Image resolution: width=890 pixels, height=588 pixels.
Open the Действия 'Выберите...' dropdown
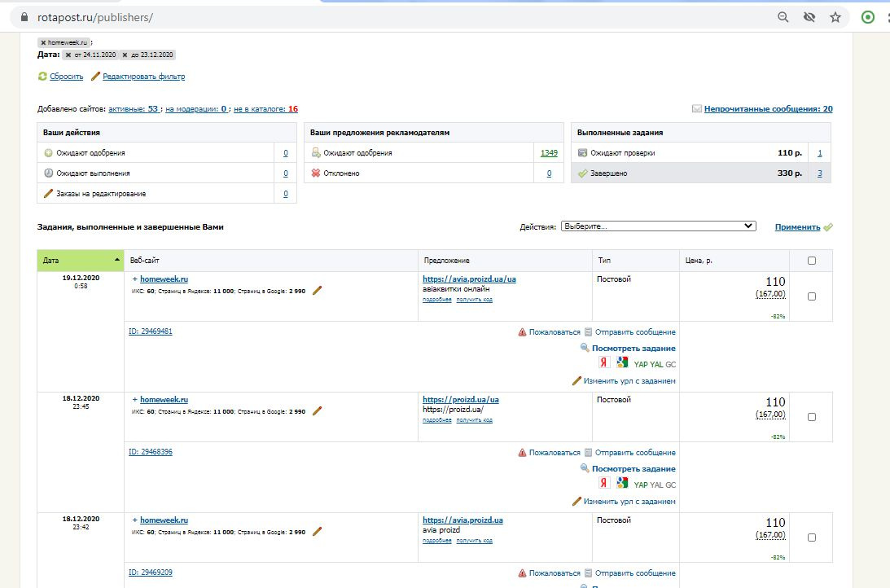coord(659,226)
